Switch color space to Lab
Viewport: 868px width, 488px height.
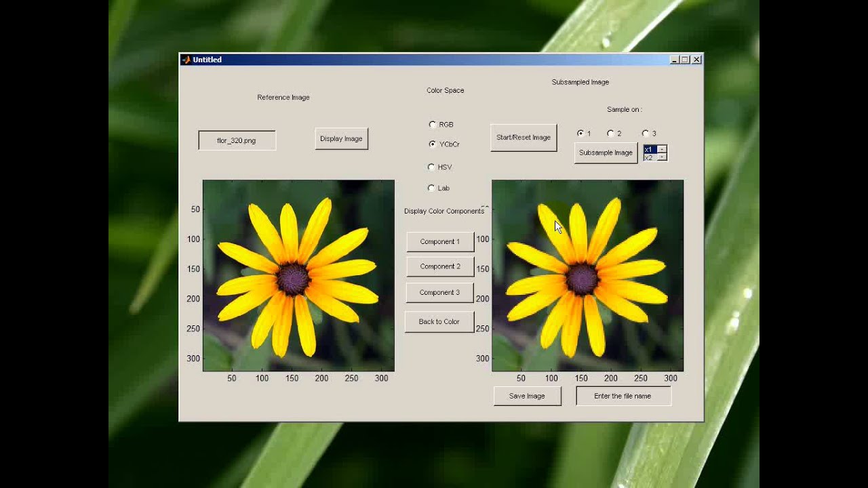[431, 188]
